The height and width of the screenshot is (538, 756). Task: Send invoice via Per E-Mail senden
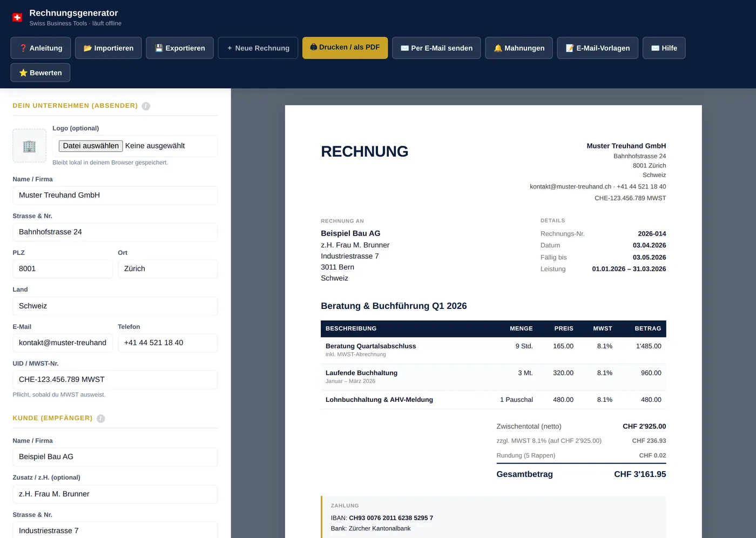click(x=436, y=48)
